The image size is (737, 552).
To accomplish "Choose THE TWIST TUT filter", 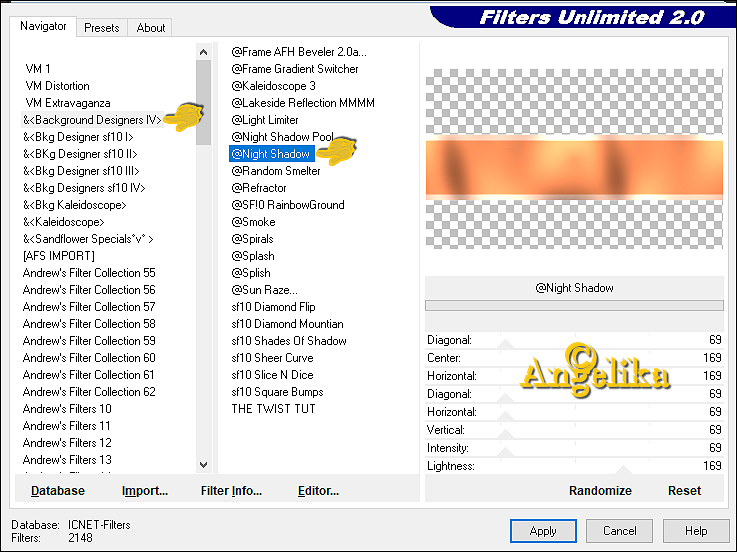I will click(x=273, y=409).
